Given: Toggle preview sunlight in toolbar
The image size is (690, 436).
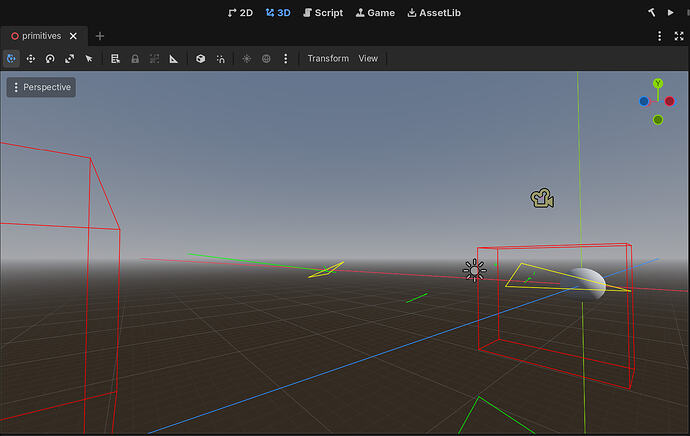Looking at the screenshot, I should (246, 59).
